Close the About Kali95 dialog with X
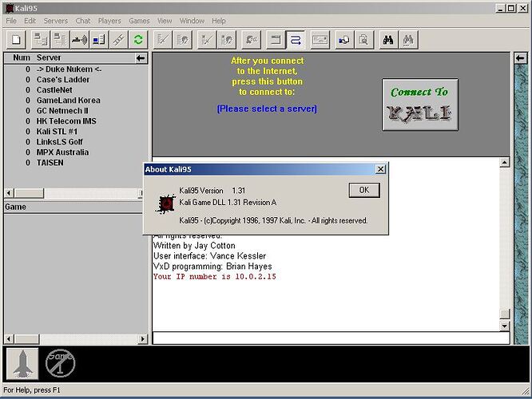 (x=381, y=169)
